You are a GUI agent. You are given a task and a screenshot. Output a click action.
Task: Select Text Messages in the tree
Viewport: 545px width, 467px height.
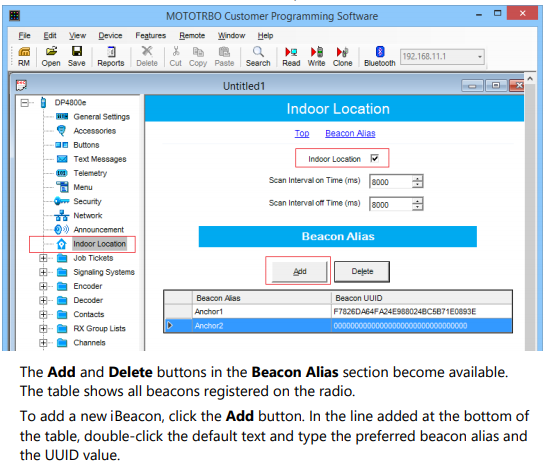tap(100, 159)
